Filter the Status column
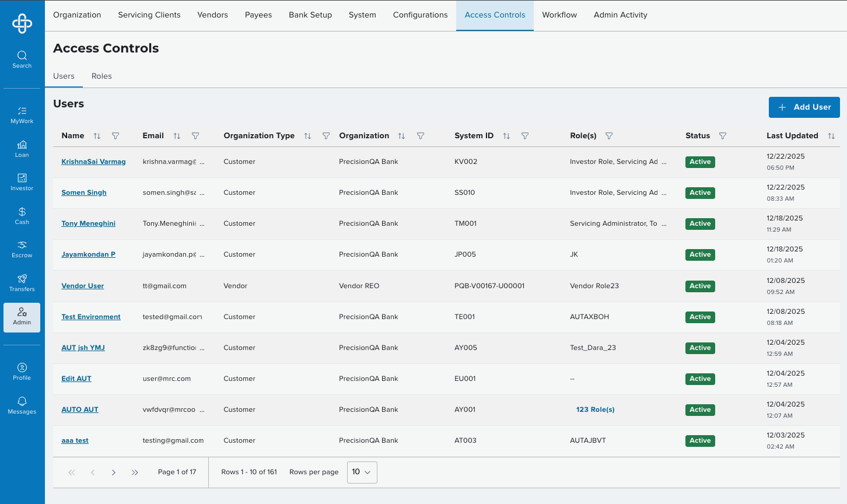 723,136
